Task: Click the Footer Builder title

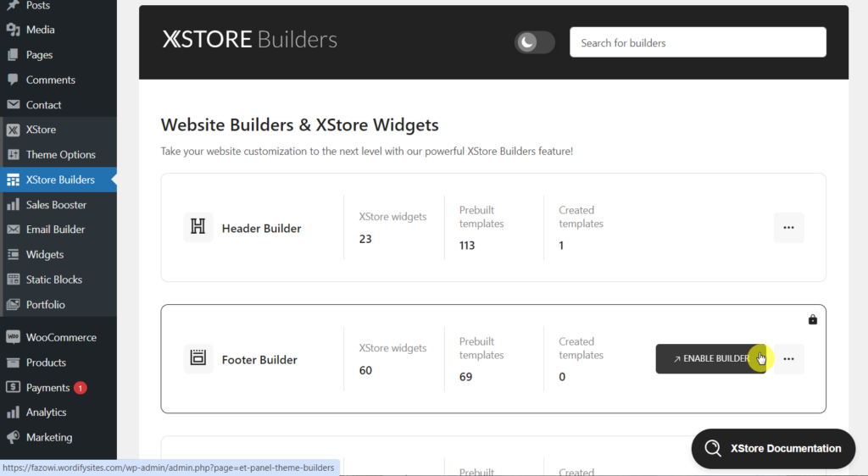Action: [x=259, y=360]
